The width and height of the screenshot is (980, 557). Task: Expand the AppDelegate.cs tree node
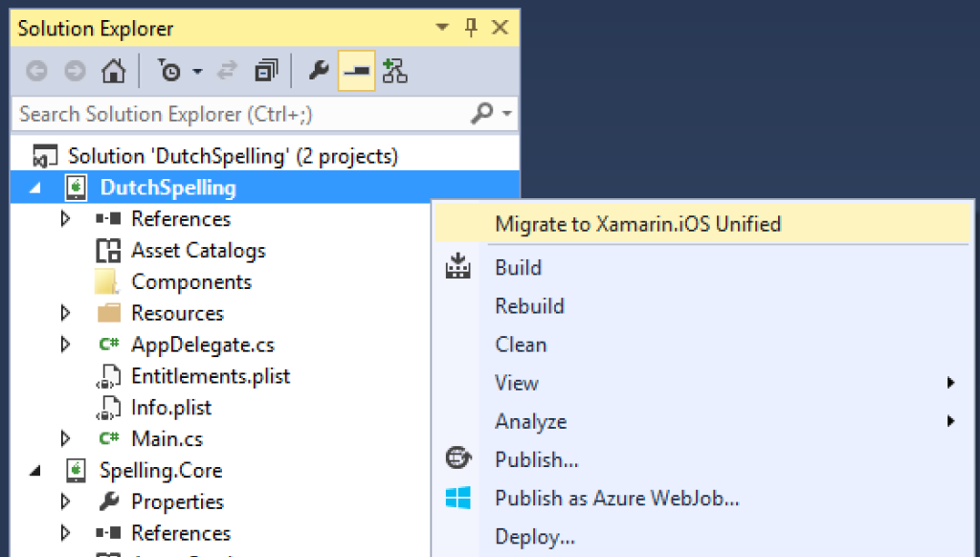65,345
